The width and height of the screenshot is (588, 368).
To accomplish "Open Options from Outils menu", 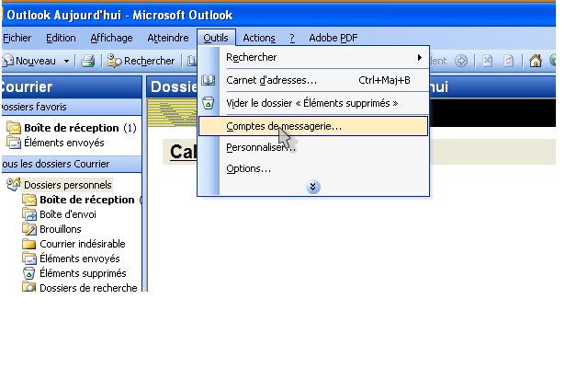I will click(313, 168).
